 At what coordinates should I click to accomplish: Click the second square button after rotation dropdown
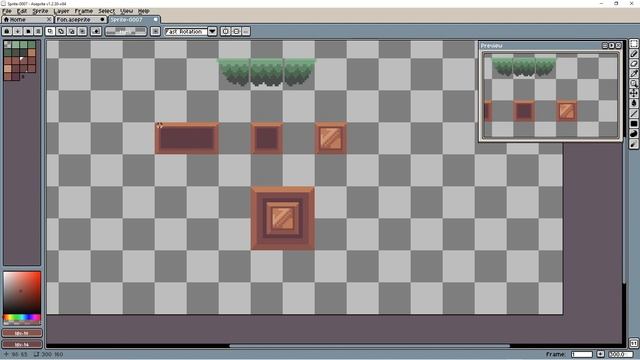pos(236,31)
